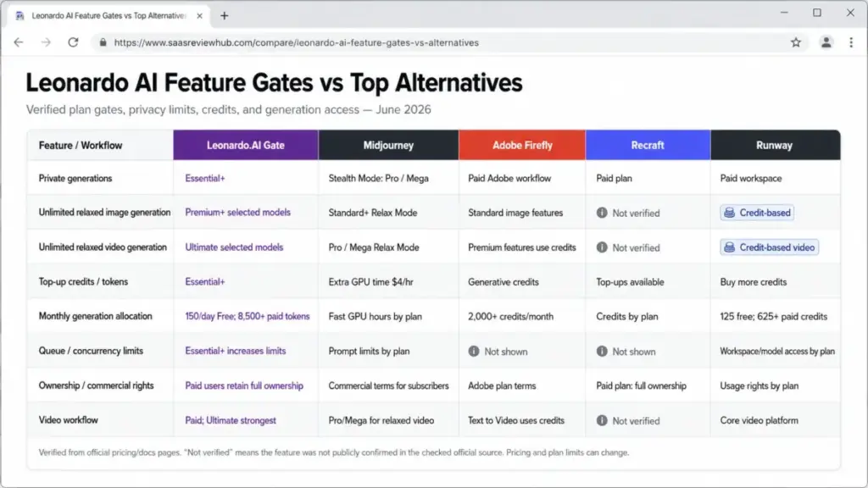The height and width of the screenshot is (488, 868).
Task: Click the Feature / Workflow header cell
Action: coord(100,145)
